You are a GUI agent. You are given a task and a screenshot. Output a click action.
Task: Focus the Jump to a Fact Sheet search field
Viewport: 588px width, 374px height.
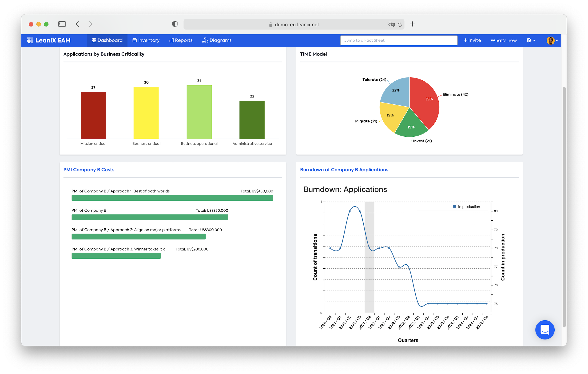pyautogui.click(x=398, y=40)
